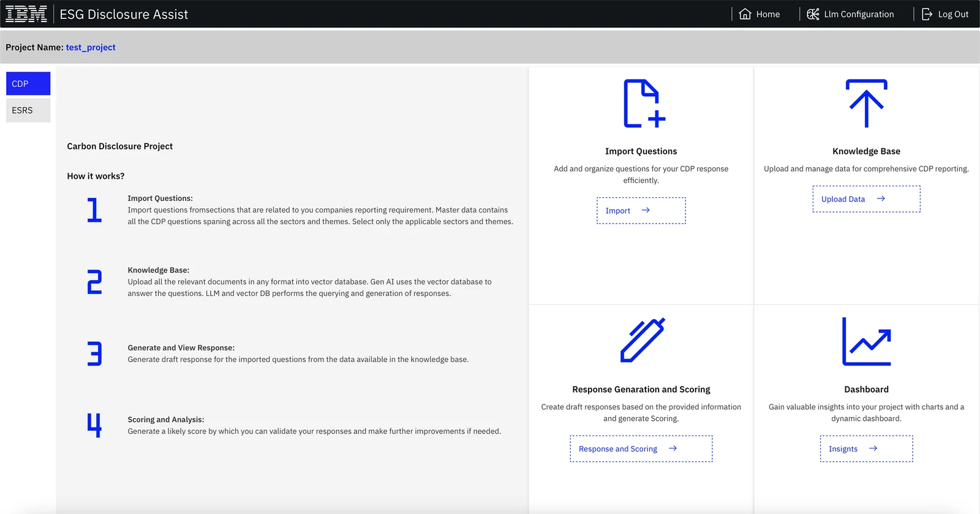Click arrow inside Response and Scoring button
980x514 pixels.
[x=673, y=448]
